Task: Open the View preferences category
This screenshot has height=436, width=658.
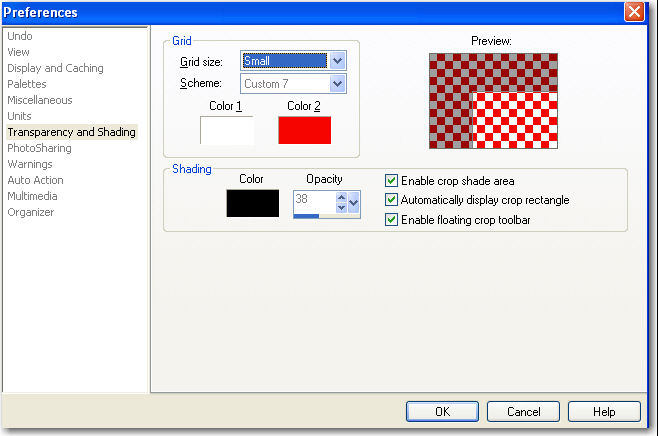Action: click(18, 52)
